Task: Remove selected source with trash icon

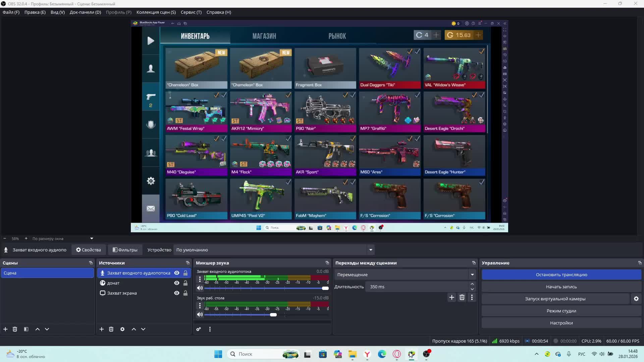Action: point(111,329)
